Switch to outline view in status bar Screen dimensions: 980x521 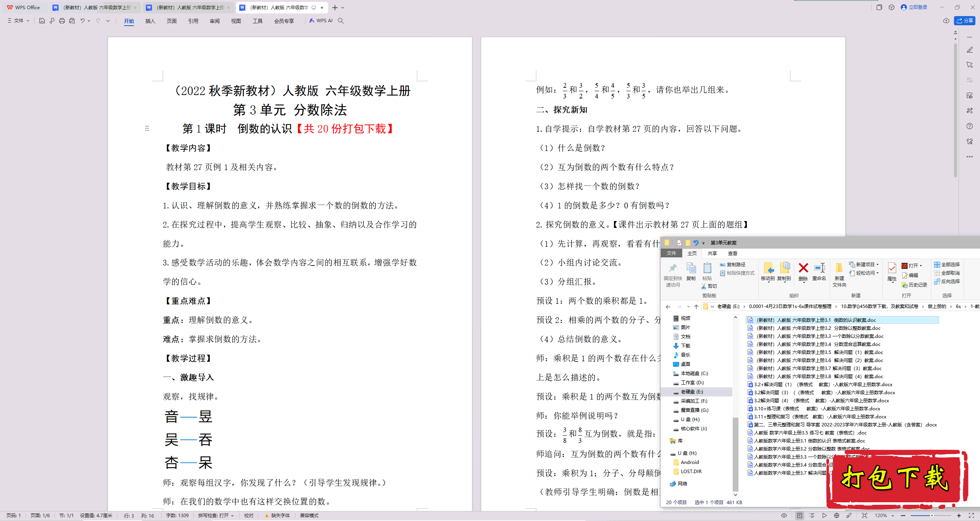[812, 516]
